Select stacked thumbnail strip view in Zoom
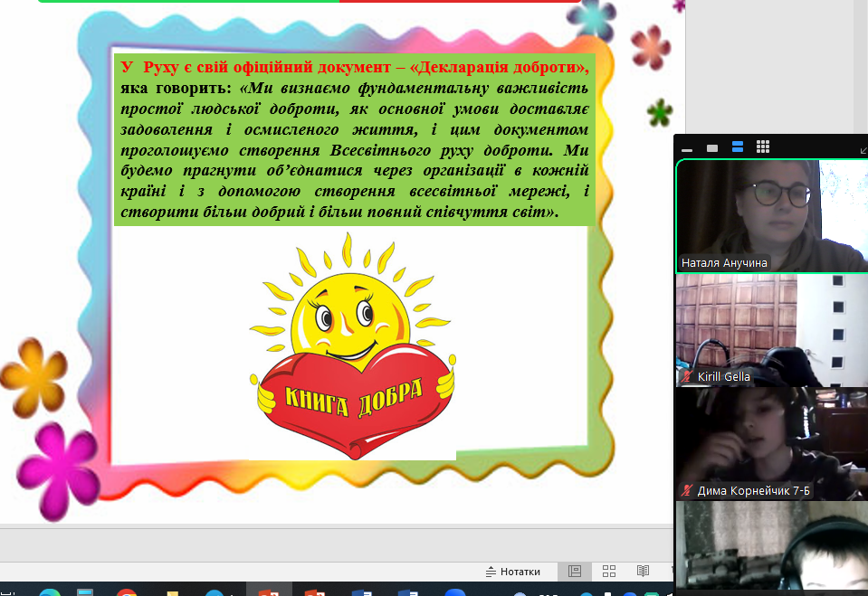 (738, 147)
